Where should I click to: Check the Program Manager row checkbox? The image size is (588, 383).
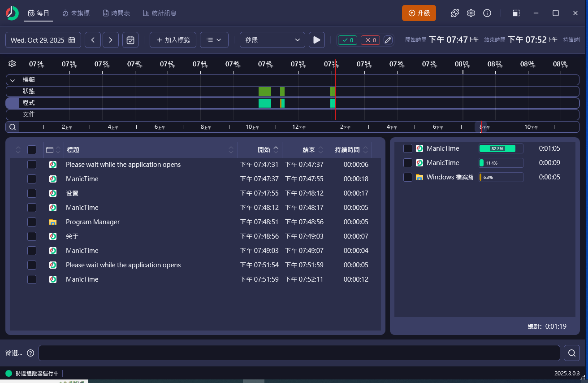32,222
